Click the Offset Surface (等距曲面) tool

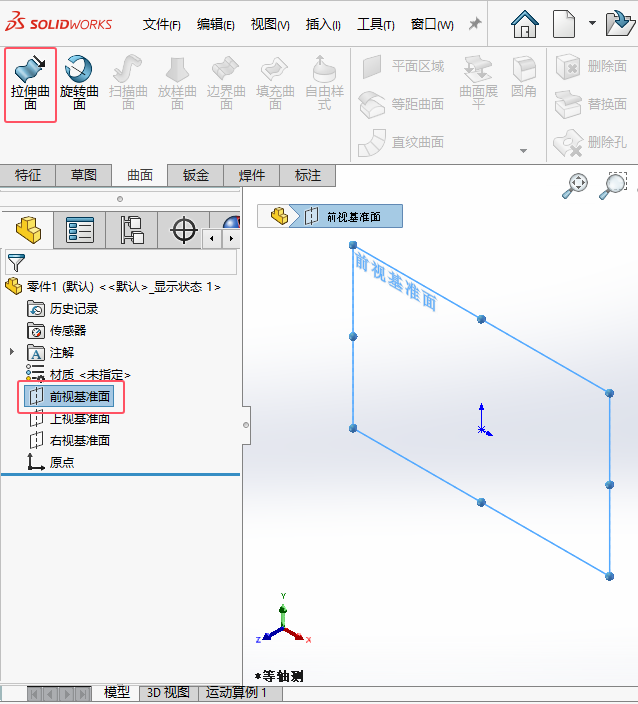tap(401, 104)
